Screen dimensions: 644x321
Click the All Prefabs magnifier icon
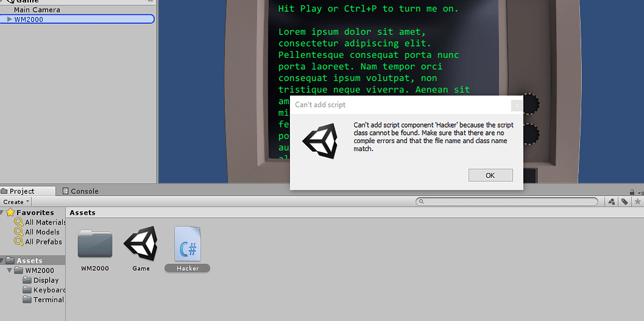[x=19, y=242]
